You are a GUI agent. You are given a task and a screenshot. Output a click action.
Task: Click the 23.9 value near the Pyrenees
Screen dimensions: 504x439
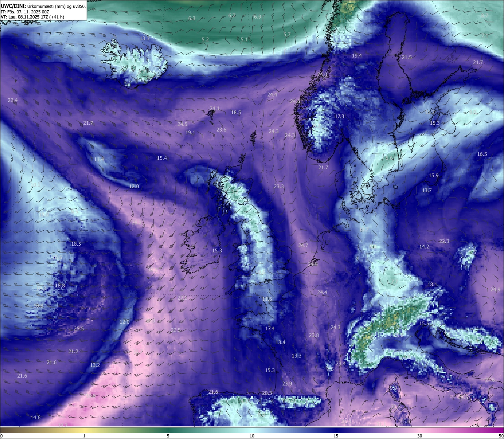click(287, 384)
